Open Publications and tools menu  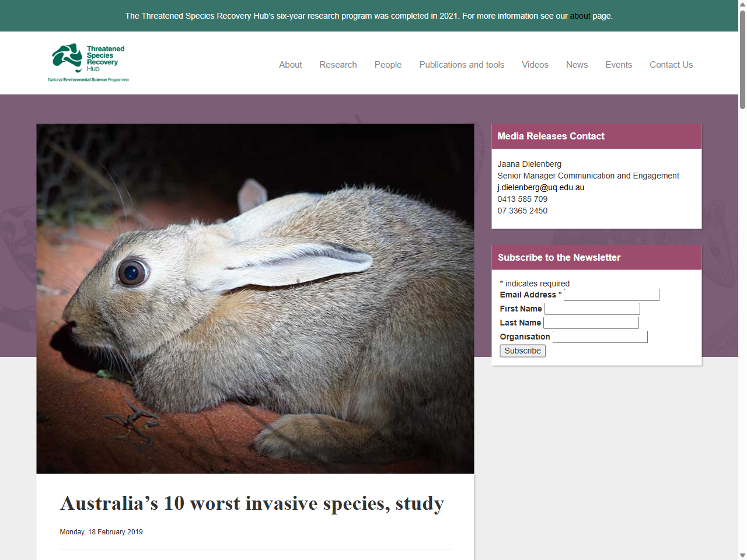[462, 65]
